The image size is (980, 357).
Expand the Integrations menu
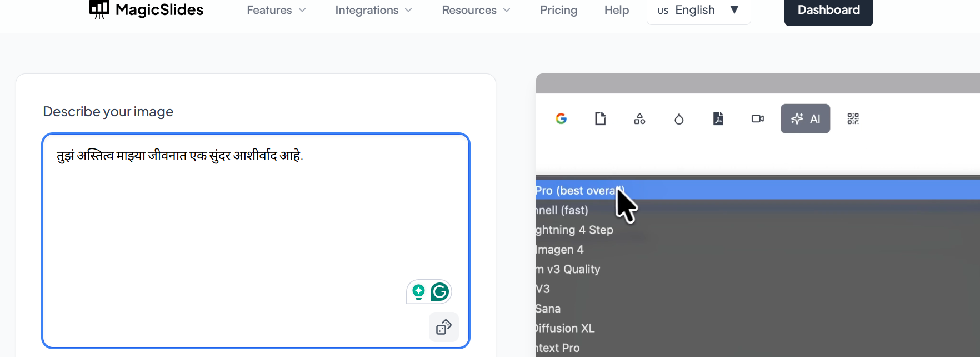[x=373, y=10]
